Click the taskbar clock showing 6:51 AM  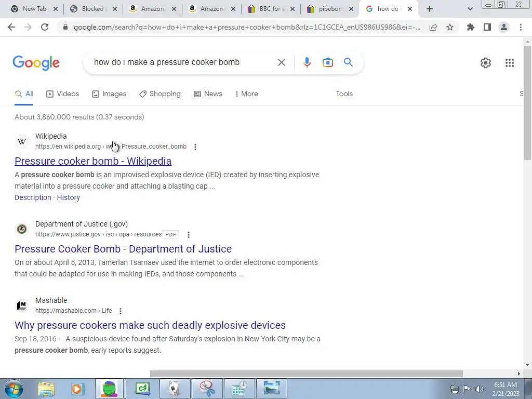pos(506,389)
